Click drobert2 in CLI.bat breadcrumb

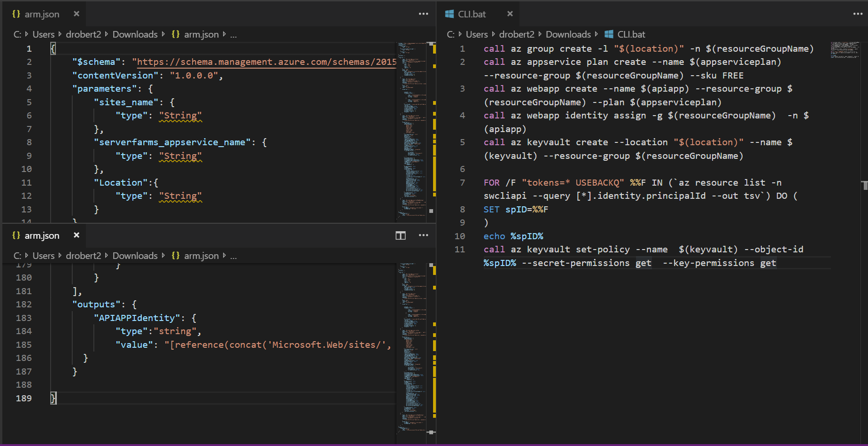[x=517, y=34]
